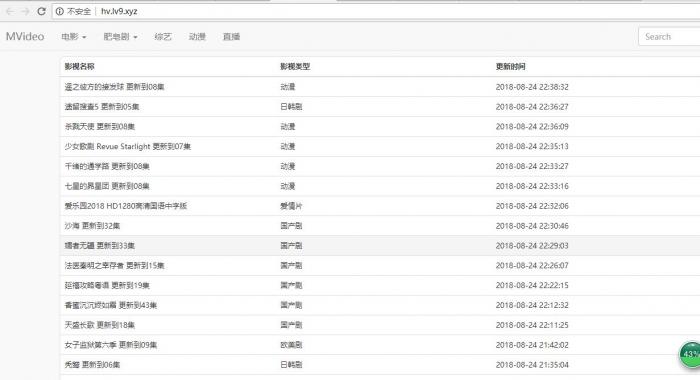Go to the 动漫 nav item

point(197,37)
